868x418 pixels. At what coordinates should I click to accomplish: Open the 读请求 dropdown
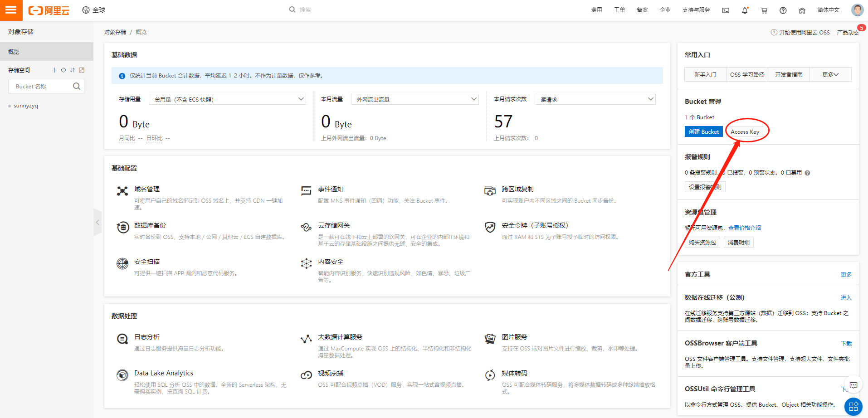click(x=595, y=99)
